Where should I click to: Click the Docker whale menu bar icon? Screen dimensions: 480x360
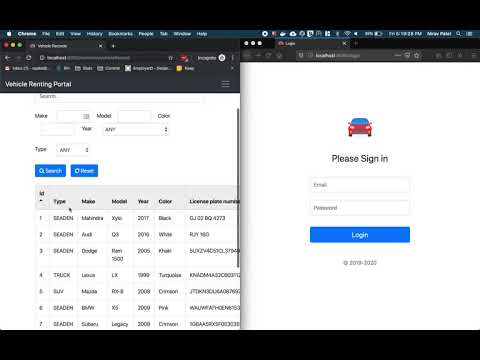[283, 34]
